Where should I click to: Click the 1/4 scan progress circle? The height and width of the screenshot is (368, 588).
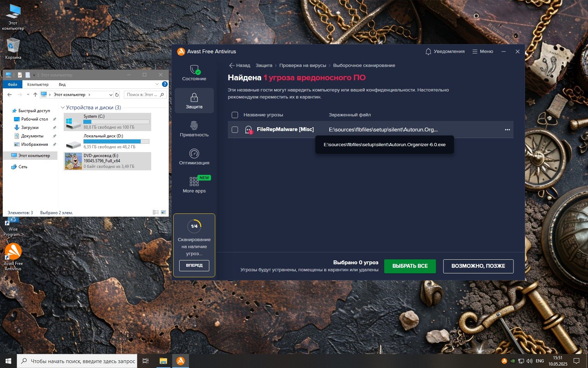pyautogui.click(x=194, y=226)
